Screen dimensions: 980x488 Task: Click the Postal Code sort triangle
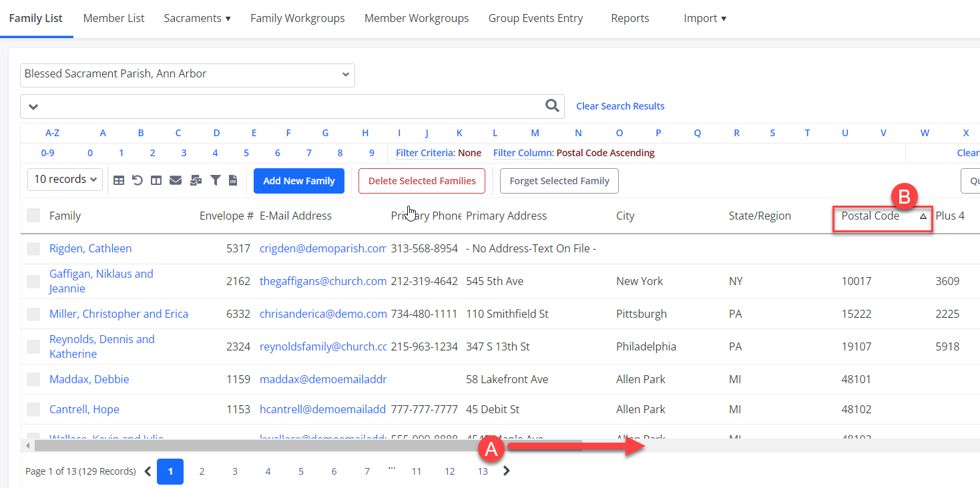click(x=923, y=216)
